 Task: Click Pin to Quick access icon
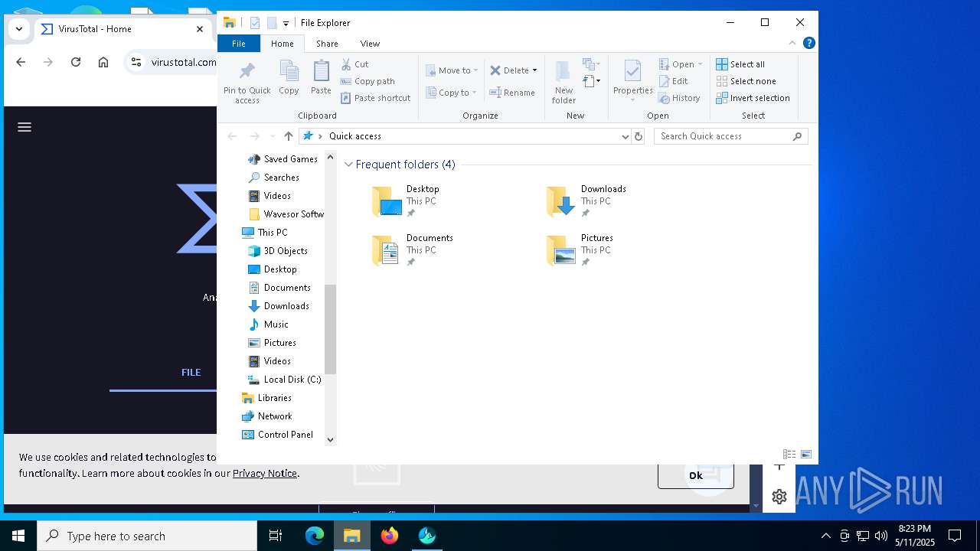247,83
